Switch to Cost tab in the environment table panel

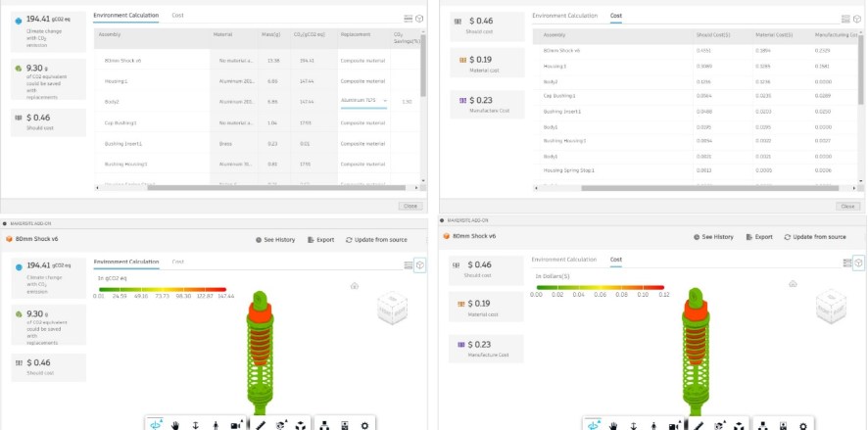click(x=177, y=16)
